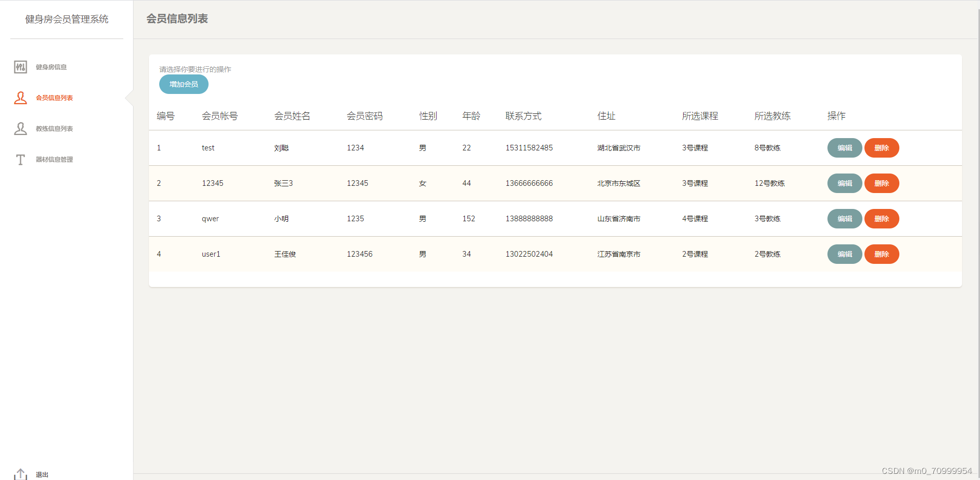Select 退出 to log out

pos(42,475)
